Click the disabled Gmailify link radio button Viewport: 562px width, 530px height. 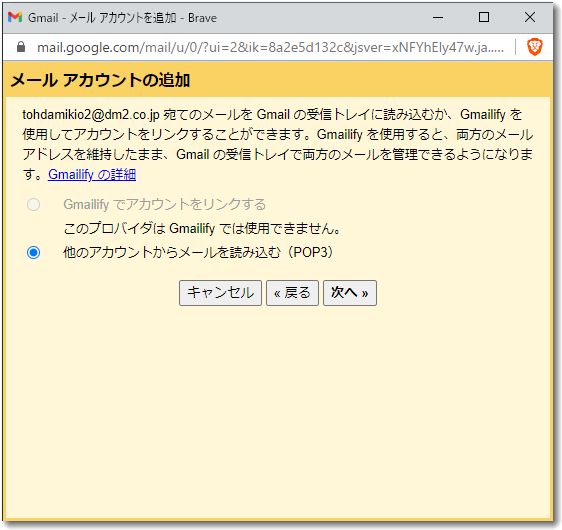pyautogui.click(x=34, y=205)
